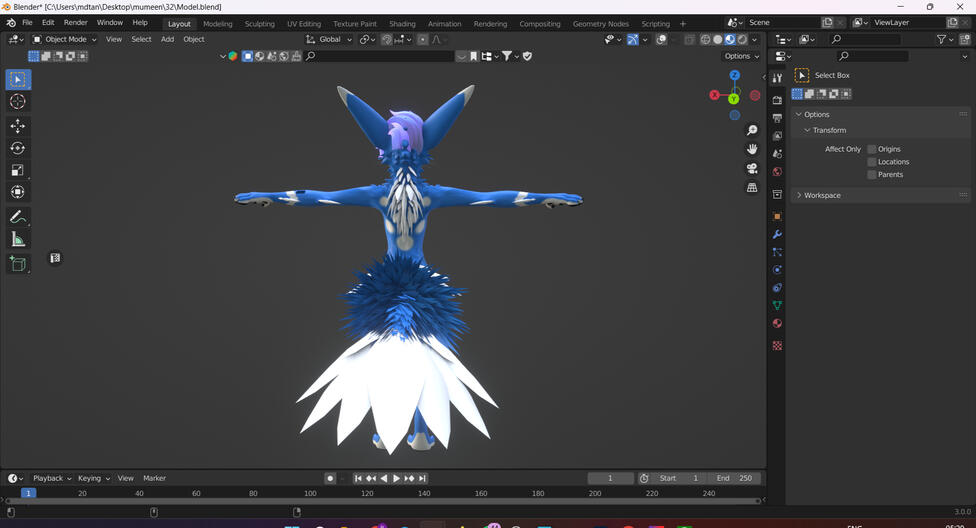Open the Object Constraints properties tab
The image size is (976, 528).
777,288
